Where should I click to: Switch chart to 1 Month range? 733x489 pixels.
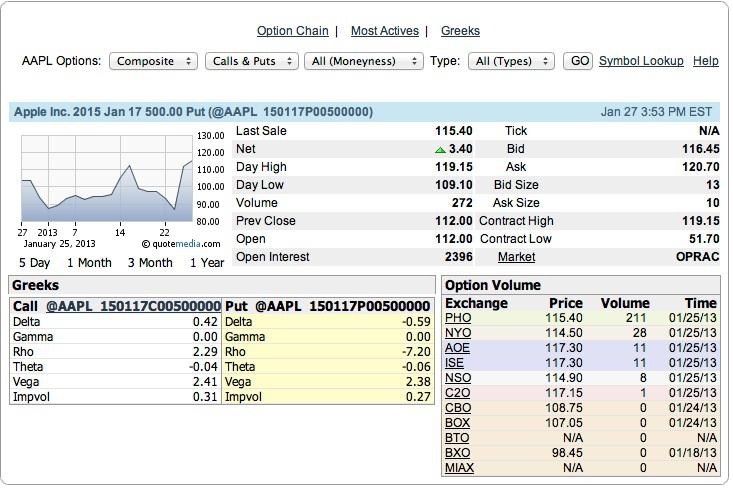click(x=89, y=263)
